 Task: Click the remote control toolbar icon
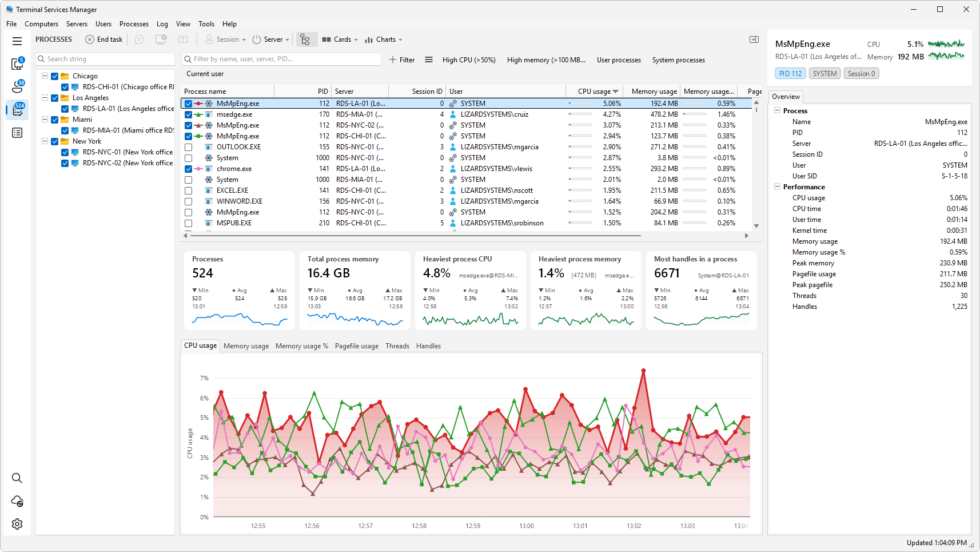point(161,39)
